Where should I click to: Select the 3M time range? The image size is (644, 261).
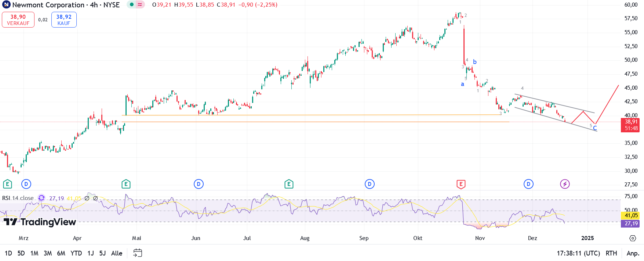click(48, 253)
